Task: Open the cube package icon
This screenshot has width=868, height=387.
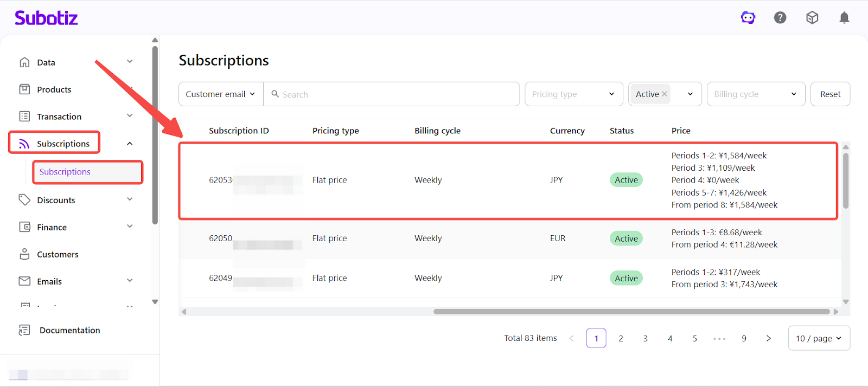Action: (812, 18)
